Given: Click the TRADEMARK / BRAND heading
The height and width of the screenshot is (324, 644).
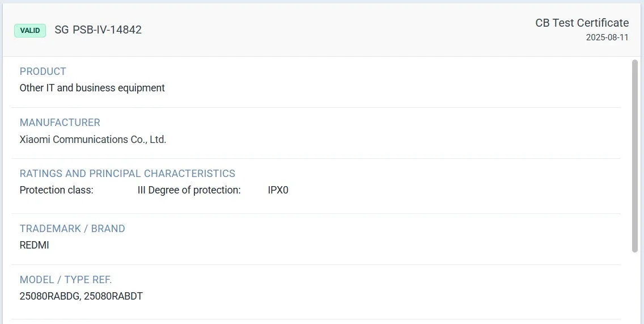Looking at the screenshot, I should coord(72,229).
